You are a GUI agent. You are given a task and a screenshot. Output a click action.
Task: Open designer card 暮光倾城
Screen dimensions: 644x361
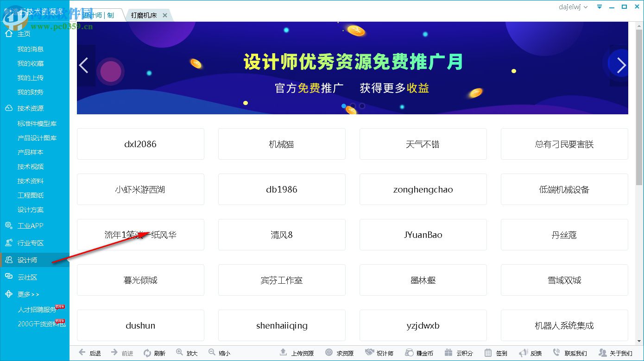(140, 280)
